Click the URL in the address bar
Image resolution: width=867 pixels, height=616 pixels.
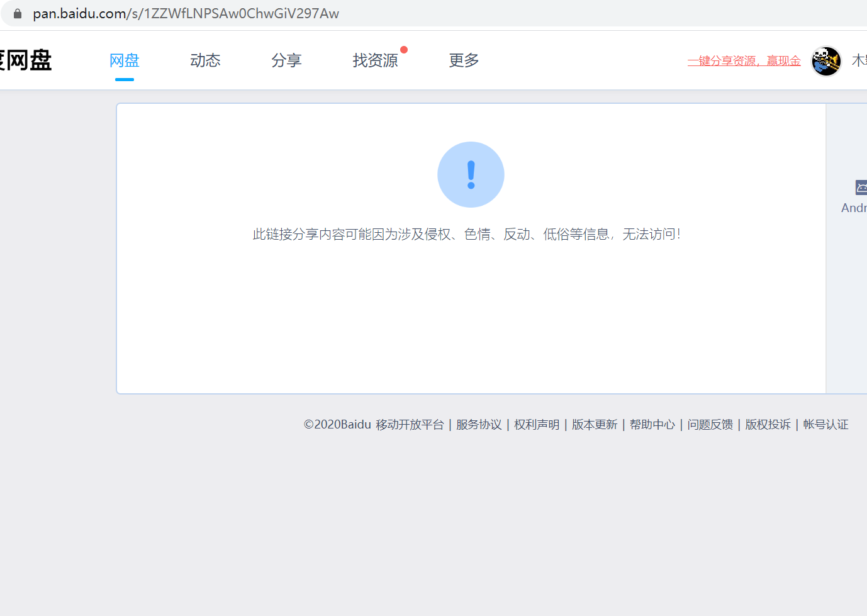coord(186,13)
